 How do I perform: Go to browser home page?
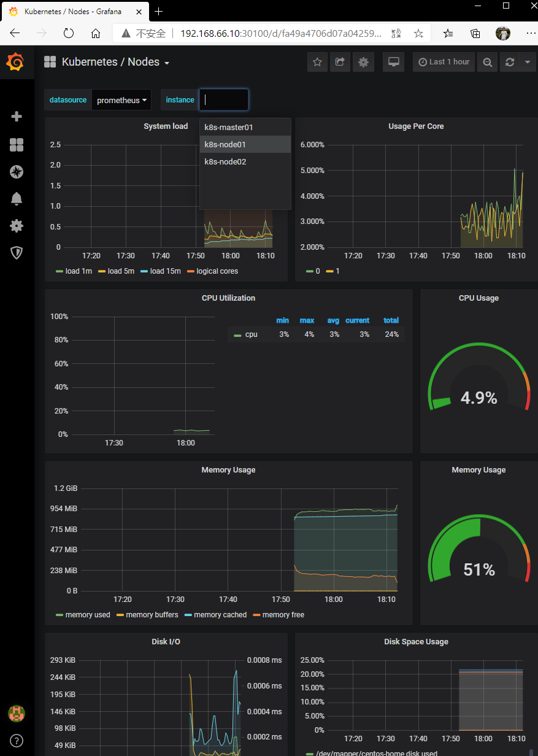tap(96, 34)
